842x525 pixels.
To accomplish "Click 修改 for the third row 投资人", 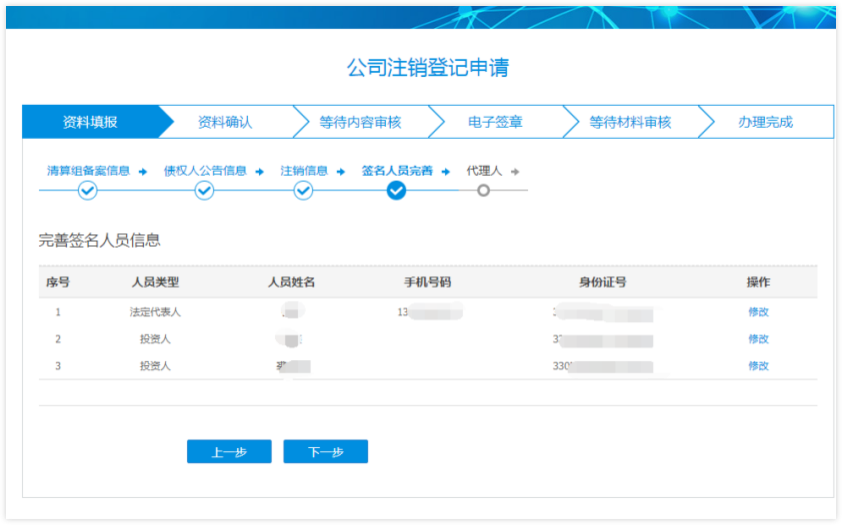I will click(758, 366).
